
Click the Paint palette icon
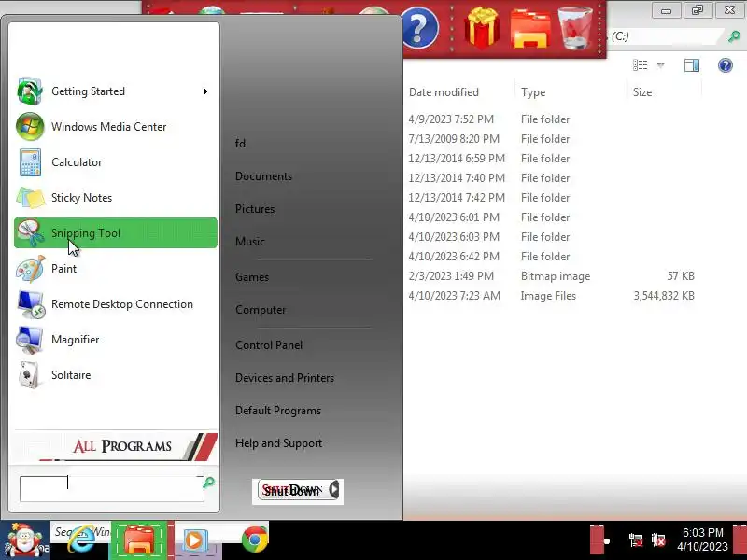30,269
